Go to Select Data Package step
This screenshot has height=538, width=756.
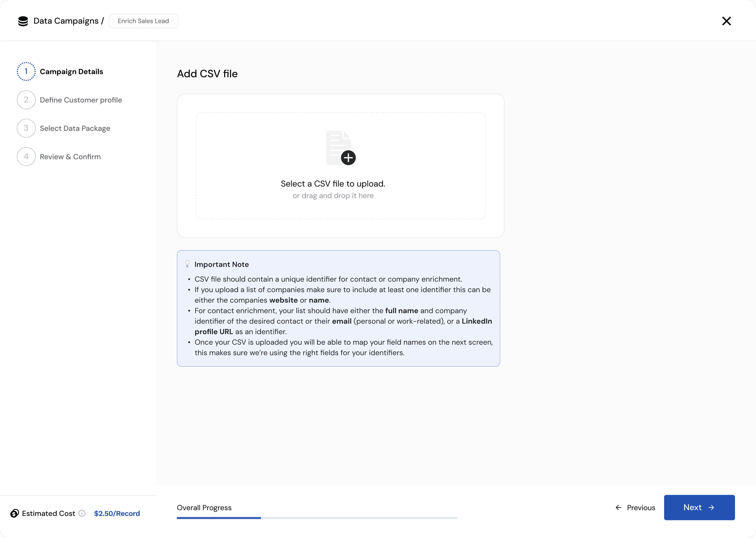(75, 128)
